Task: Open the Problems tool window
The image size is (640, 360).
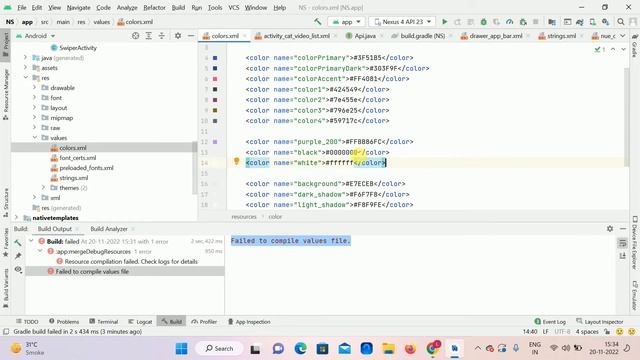Action: [64, 322]
